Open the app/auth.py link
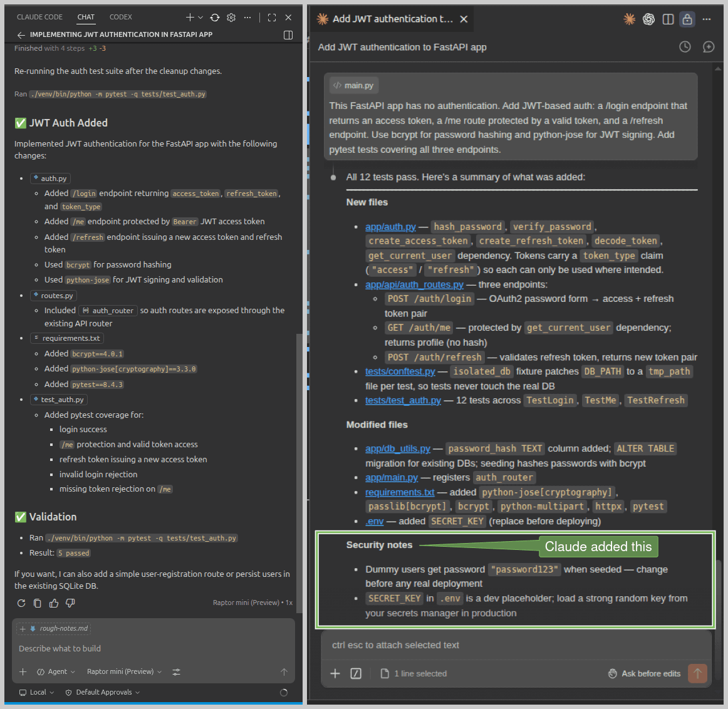Image resolution: width=728 pixels, height=709 pixels. point(390,227)
